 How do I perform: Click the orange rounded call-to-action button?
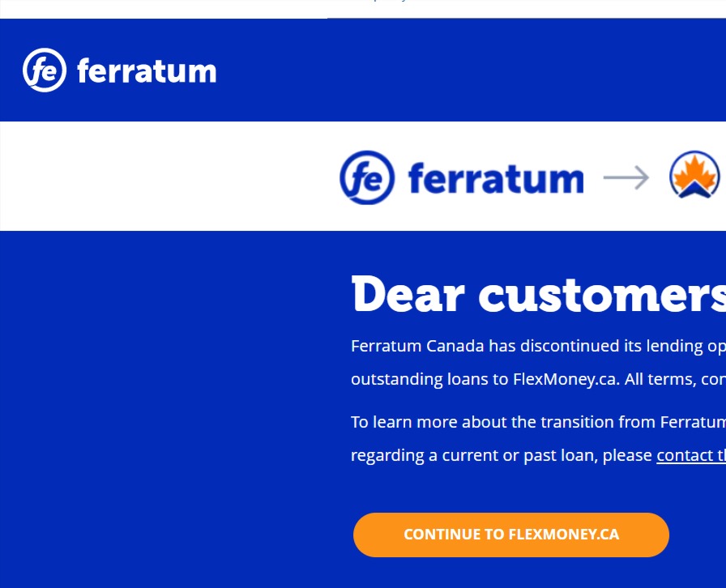point(511,535)
